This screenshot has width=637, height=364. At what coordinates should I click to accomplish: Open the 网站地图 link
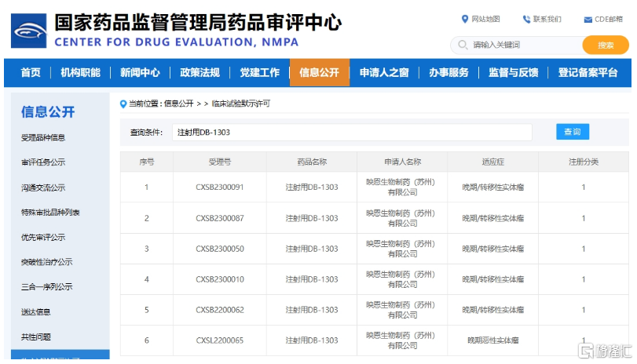pos(485,19)
